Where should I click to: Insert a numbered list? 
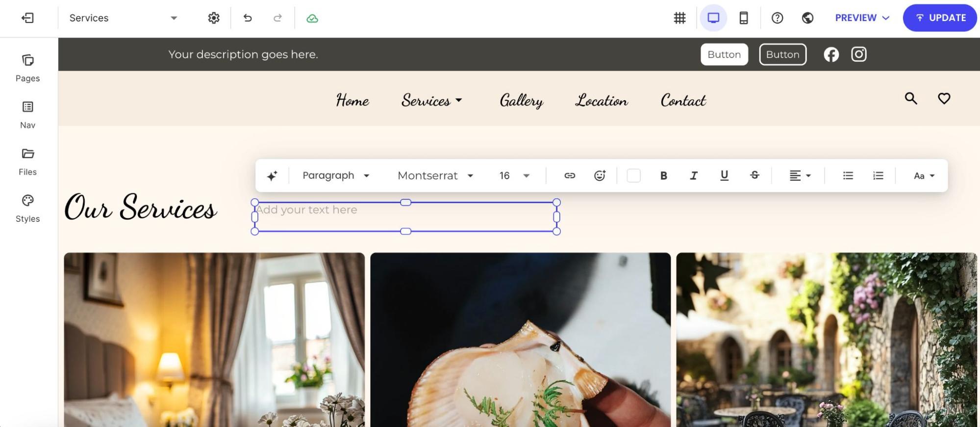(878, 176)
